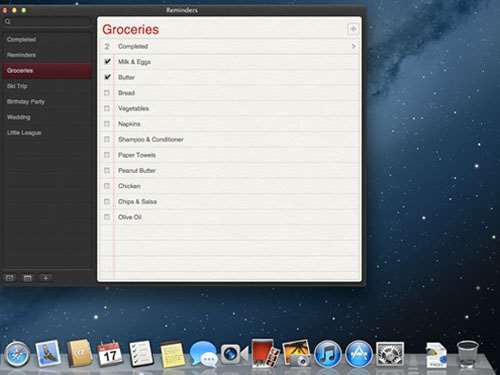Open the App Store dock icon
This screenshot has width=500, height=375.
pyautogui.click(x=359, y=354)
